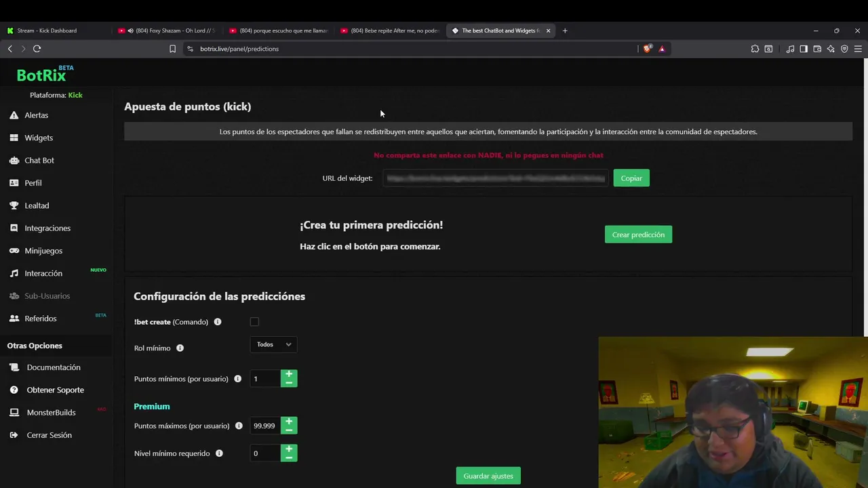Image resolution: width=868 pixels, height=488 pixels.
Task: Decrease Puntos mínimos with minus button
Action: (289, 383)
